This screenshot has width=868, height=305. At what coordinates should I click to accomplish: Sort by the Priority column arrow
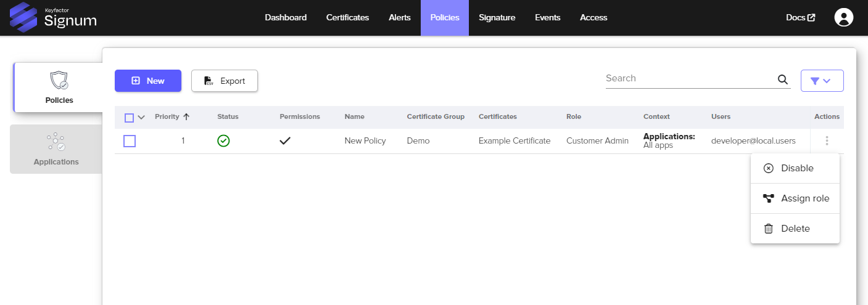tap(186, 116)
